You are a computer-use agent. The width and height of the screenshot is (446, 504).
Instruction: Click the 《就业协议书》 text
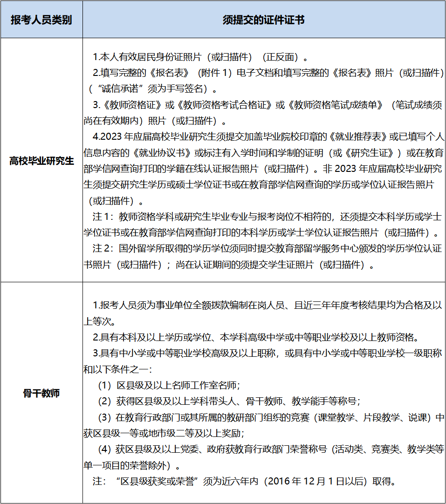(159, 153)
